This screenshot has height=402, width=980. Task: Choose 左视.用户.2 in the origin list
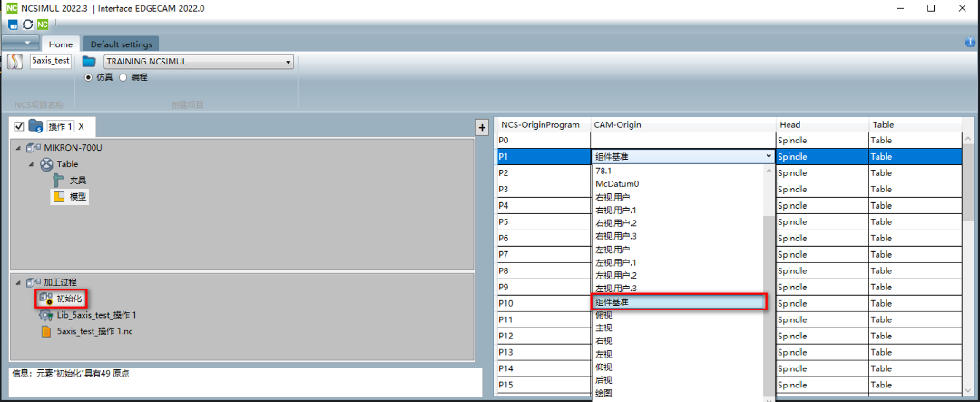677,276
